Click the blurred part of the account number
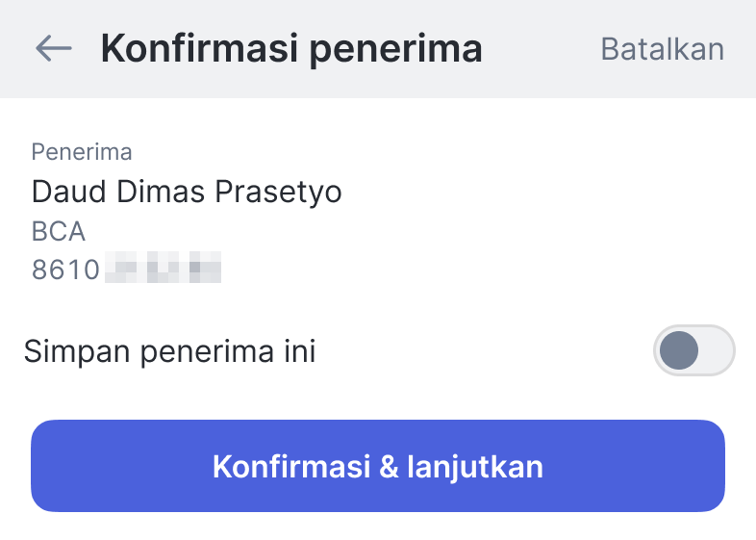The height and width of the screenshot is (540, 756). [x=164, y=270]
